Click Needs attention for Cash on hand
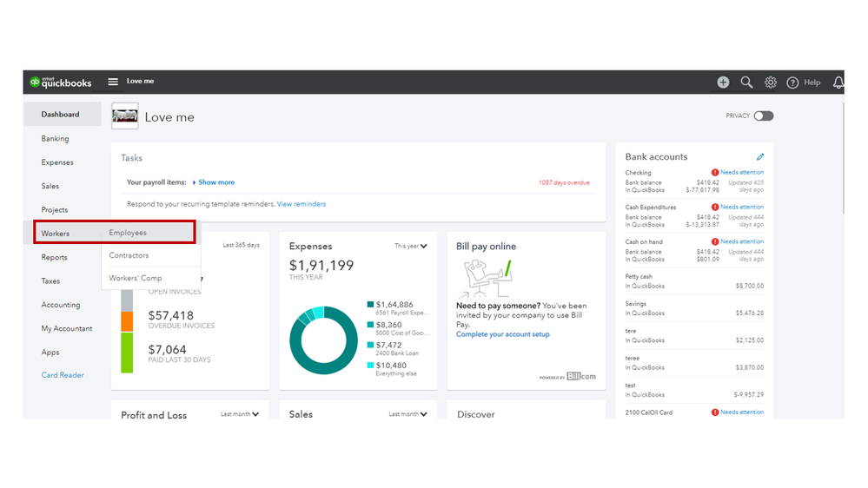This screenshot has width=868, height=488. pyautogui.click(x=742, y=241)
